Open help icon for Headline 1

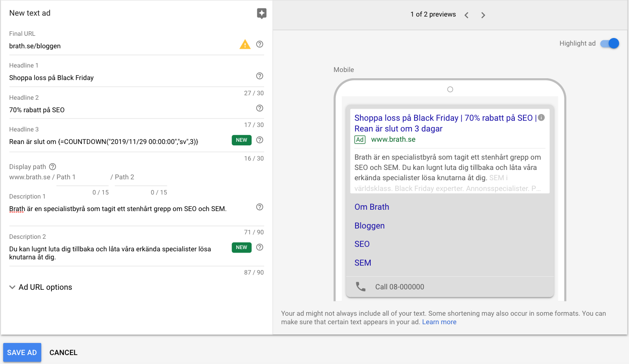point(260,76)
